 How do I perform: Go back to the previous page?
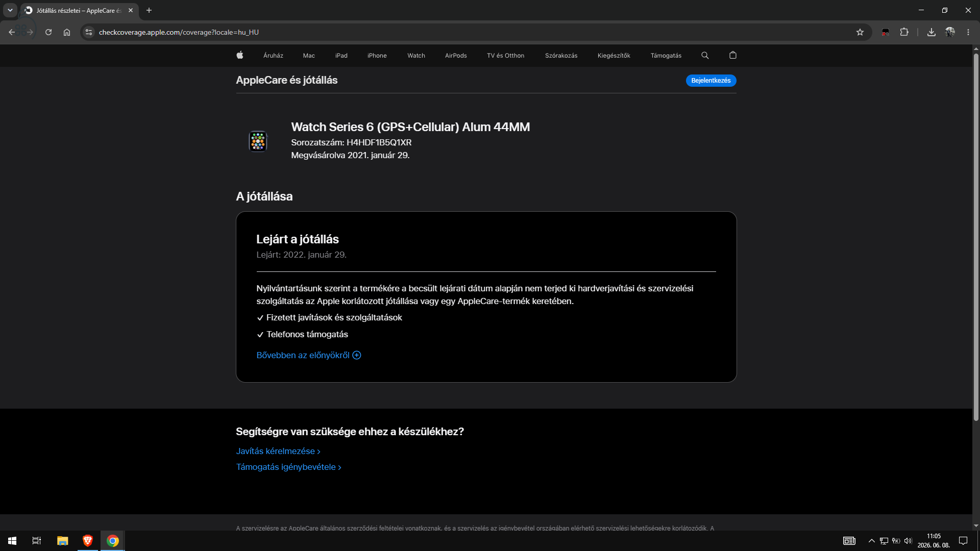(12, 32)
